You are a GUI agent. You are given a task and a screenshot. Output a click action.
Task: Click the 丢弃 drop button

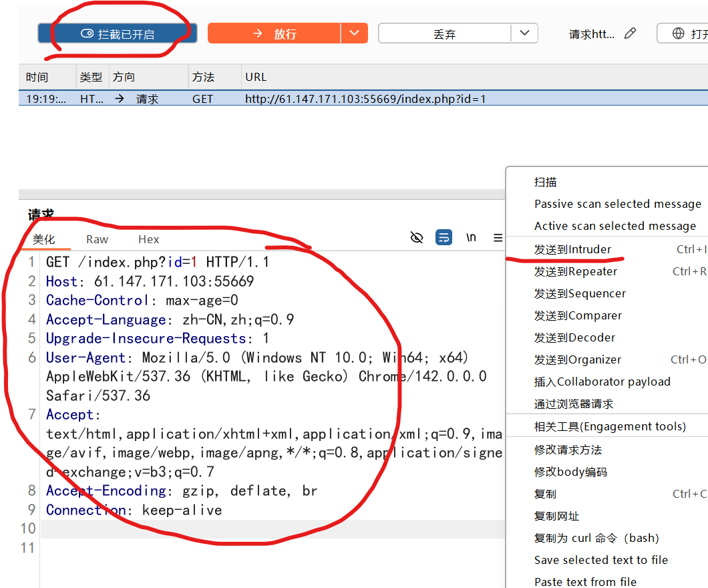(444, 33)
